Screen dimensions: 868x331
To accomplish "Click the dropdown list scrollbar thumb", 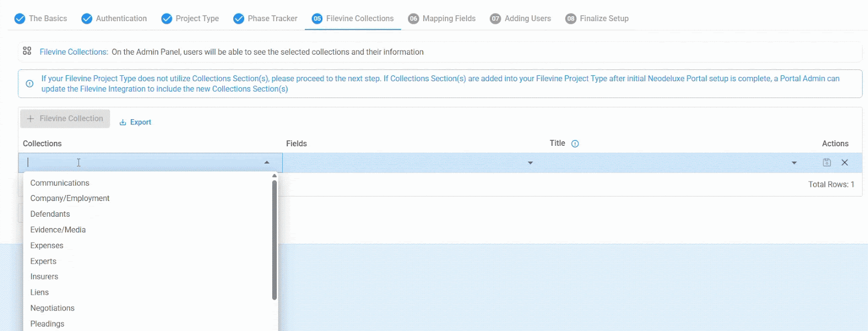I will point(275,240).
